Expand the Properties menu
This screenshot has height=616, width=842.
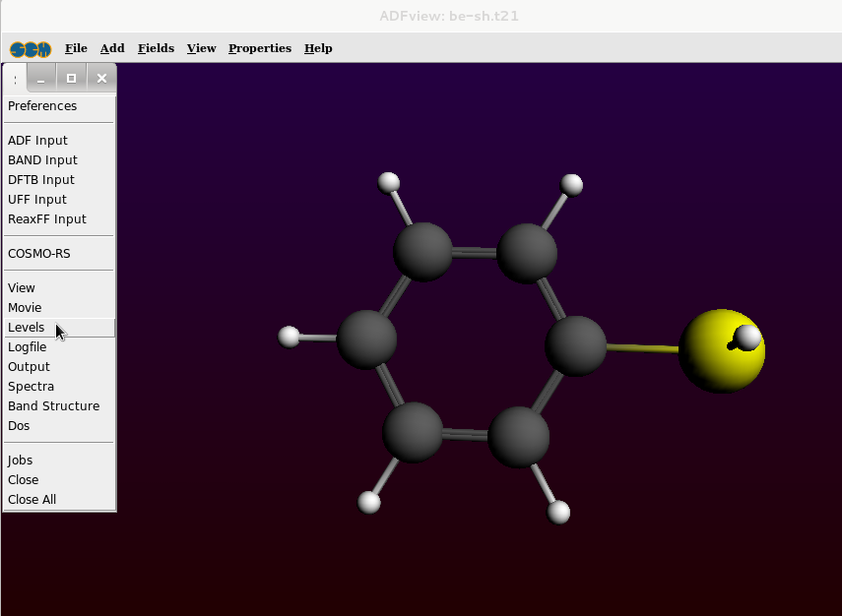coord(260,48)
